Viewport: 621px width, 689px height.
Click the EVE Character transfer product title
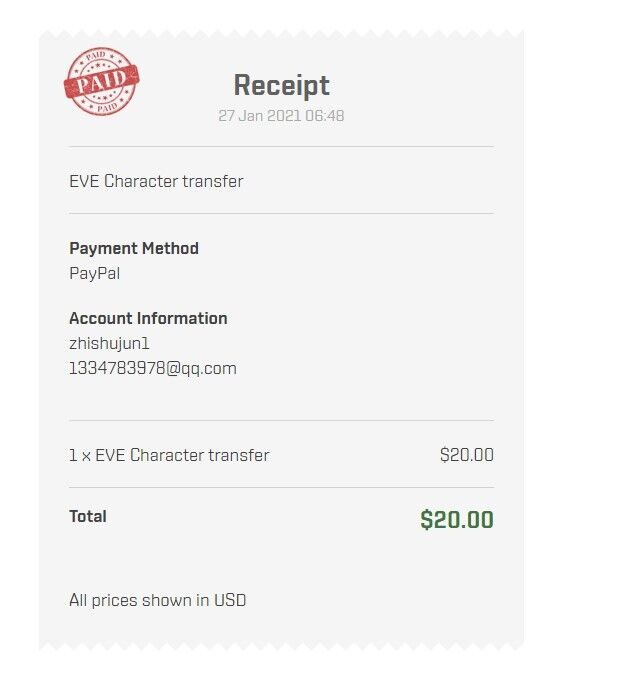coord(156,181)
